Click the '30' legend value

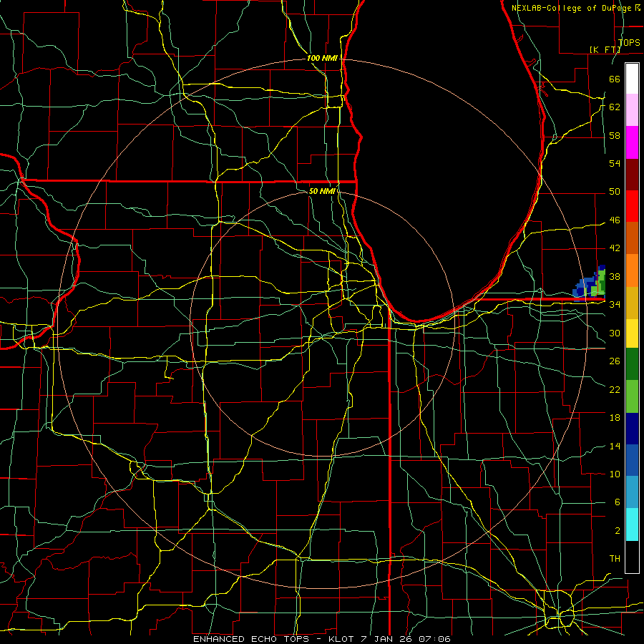615,333
